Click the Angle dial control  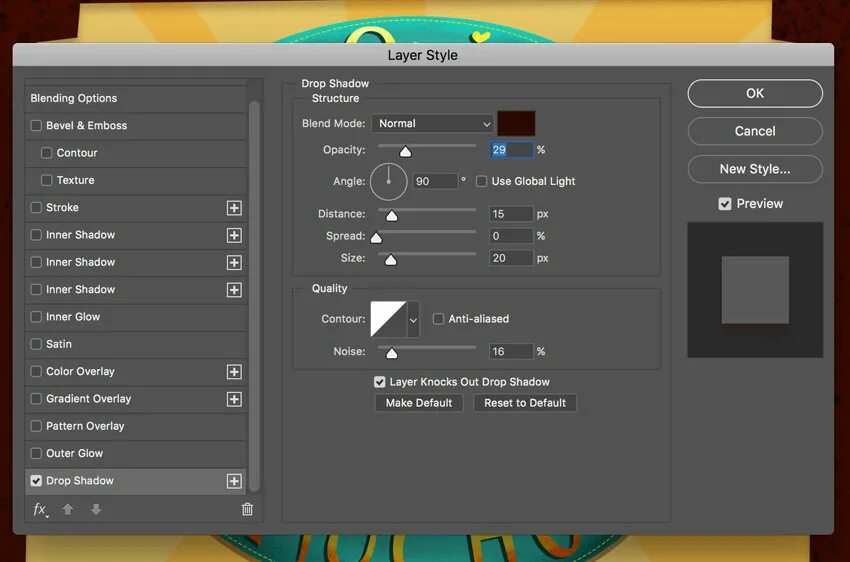click(389, 182)
